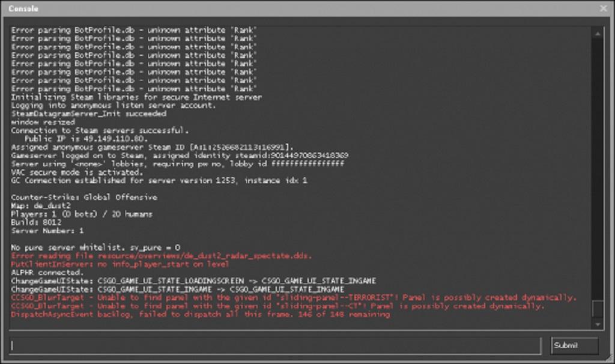Click the 'window resized' line
This screenshot has height=364, width=615.
43,122
